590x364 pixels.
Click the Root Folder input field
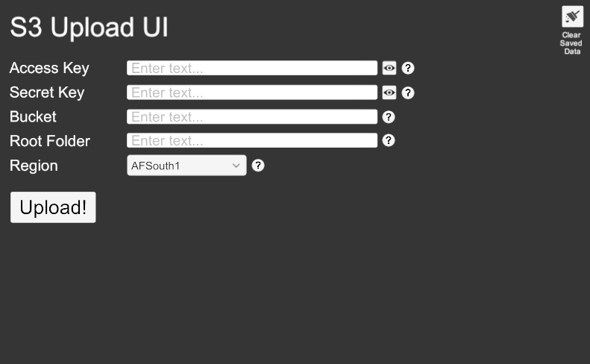pos(252,140)
